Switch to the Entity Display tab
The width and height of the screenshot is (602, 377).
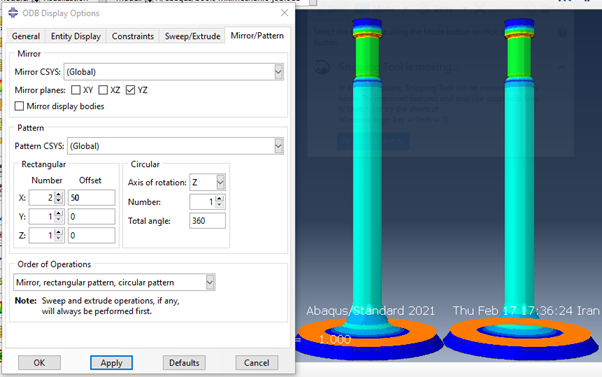click(76, 36)
